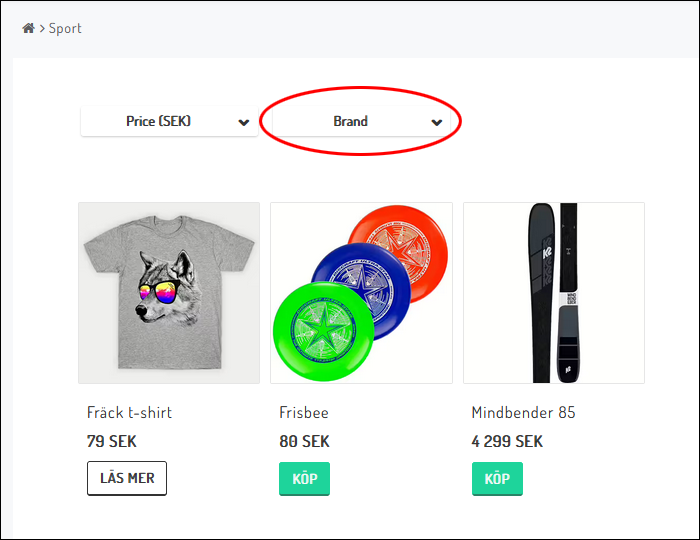Buy Mindbender 85 with KÖP button
The height and width of the screenshot is (540, 700).
click(x=497, y=478)
